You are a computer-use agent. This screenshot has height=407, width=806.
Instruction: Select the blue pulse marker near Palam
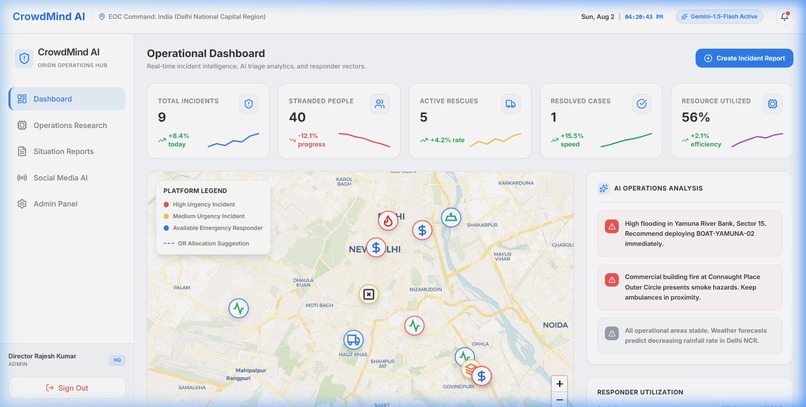239,308
